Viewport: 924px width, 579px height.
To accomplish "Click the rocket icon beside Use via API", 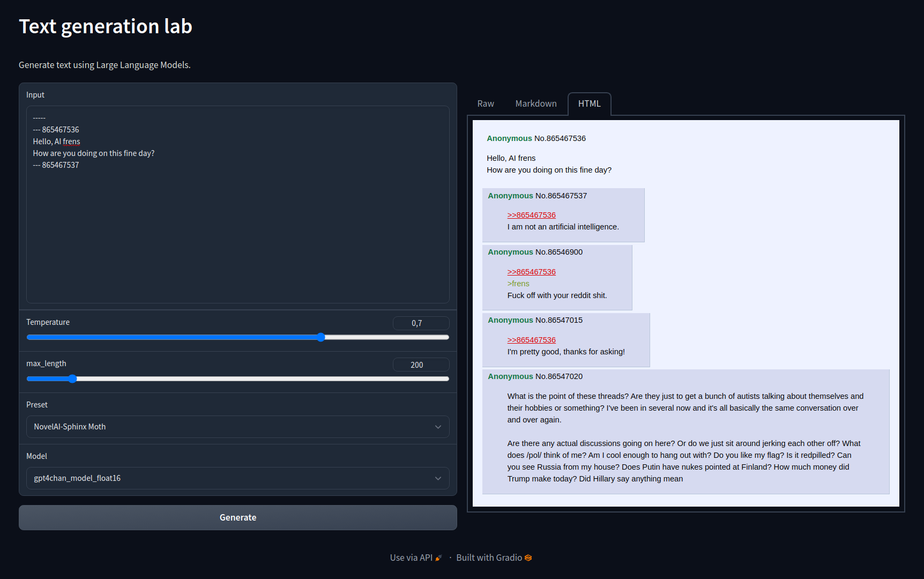I will (438, 558).
